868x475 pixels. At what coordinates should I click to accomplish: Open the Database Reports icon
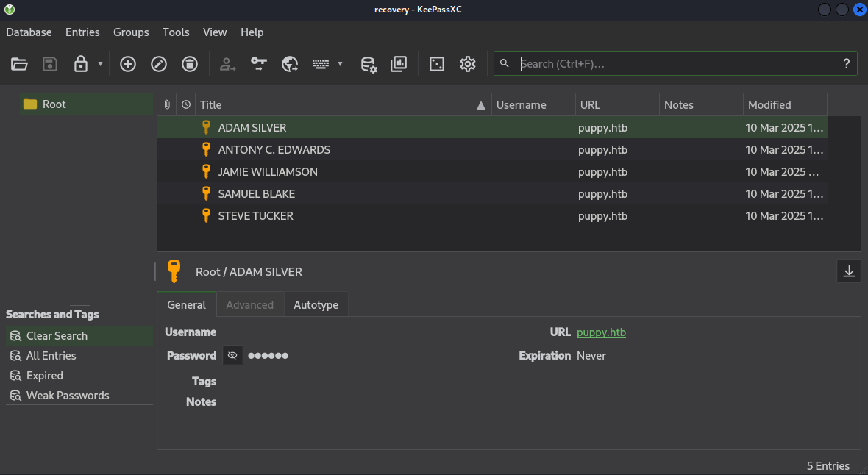point(399,64)
